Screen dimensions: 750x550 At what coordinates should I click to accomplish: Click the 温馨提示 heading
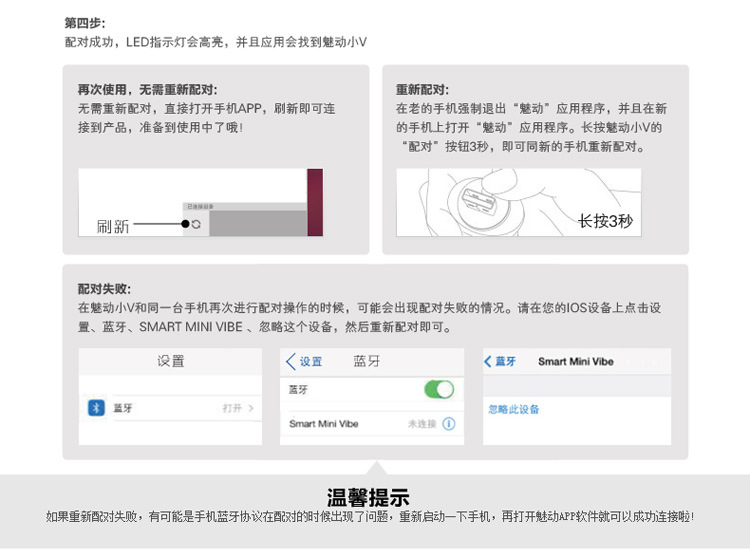tap(369, 498)
